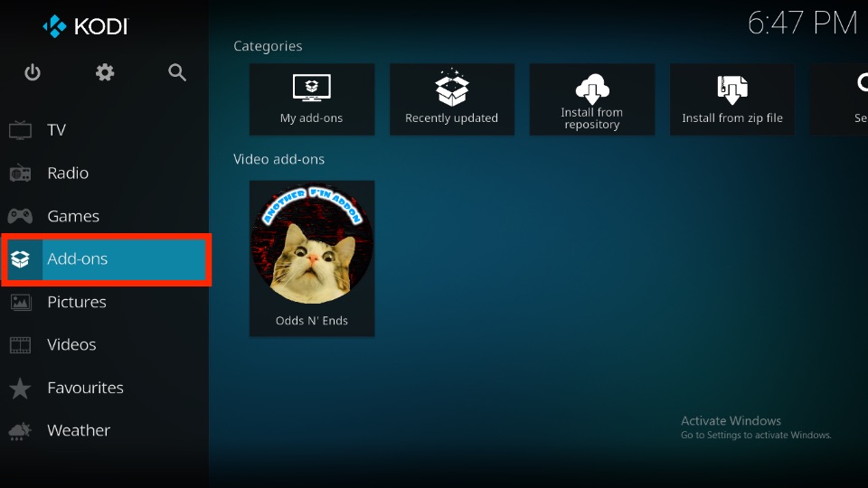This screenshot has width=868, height=488.
Task: Choose Install from repository
Action: pos(591,99)
